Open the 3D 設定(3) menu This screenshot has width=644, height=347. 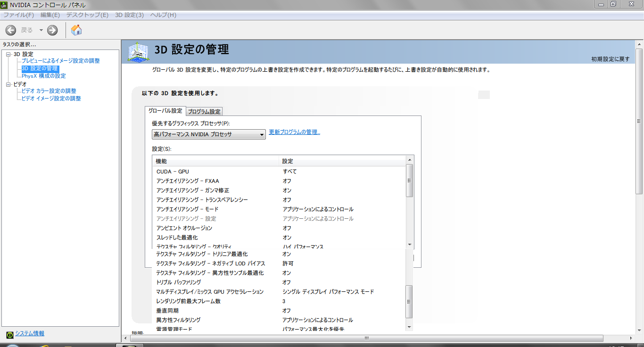pyautogui.click(x=129, y=15)
